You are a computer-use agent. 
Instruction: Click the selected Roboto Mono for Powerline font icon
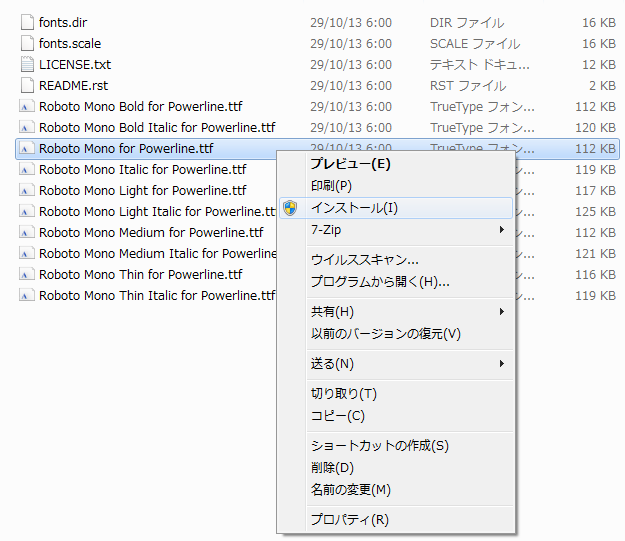(x=27, y=149)
